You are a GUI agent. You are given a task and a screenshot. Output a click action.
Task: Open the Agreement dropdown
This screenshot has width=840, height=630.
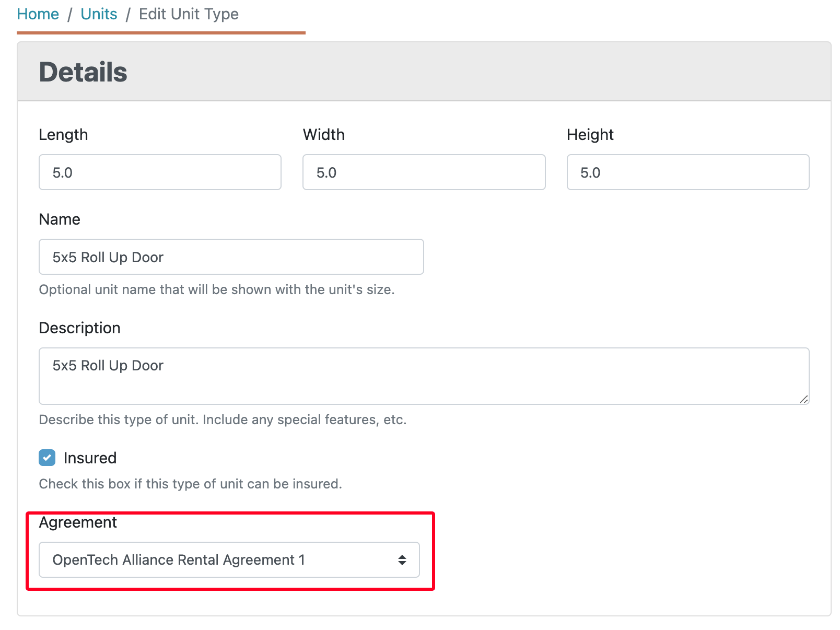coord(229,559)
